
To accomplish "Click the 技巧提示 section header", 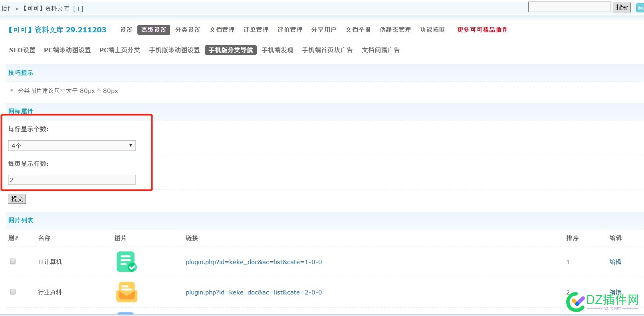I will 21,73.
